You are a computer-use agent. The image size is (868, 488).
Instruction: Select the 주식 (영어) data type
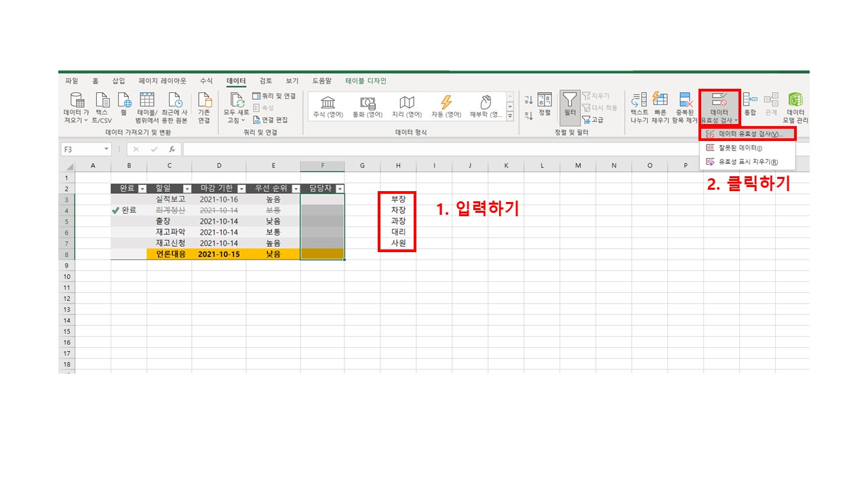pyautogui.click(x=328, y=106)
